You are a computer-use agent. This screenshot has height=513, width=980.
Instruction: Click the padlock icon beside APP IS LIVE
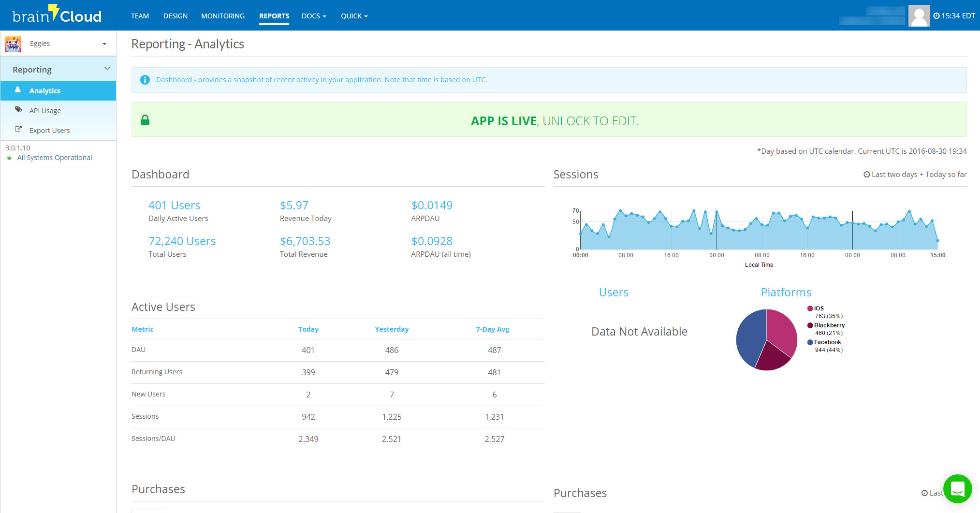145,119
